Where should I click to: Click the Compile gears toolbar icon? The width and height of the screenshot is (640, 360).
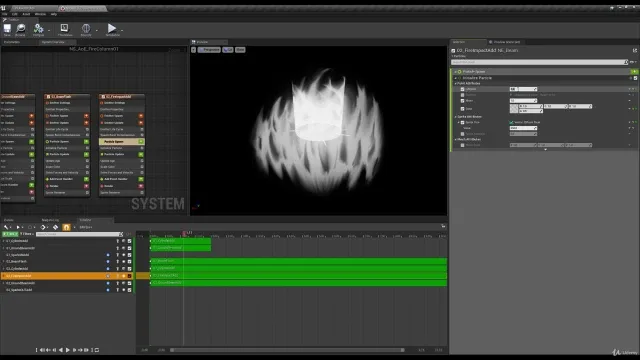coord(38,28)
